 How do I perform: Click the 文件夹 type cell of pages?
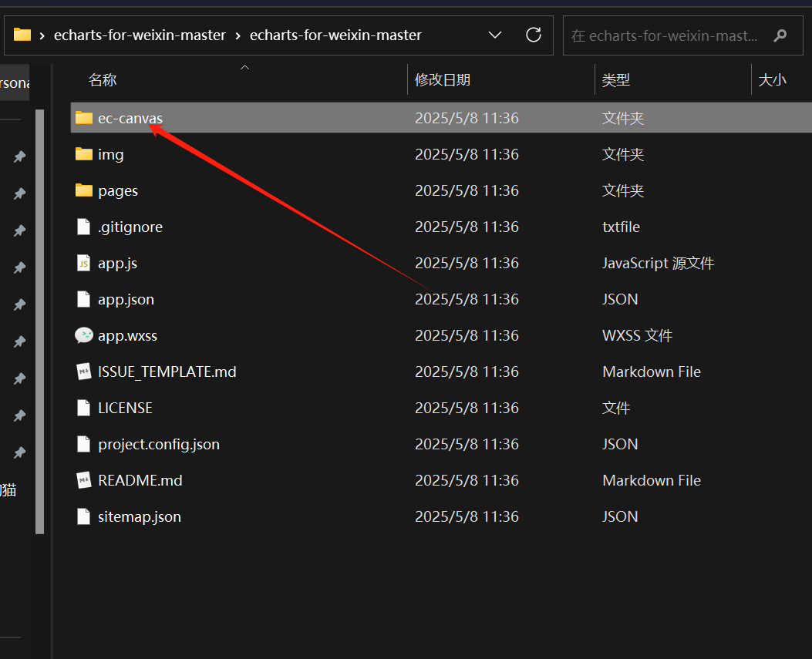pos(622,190)
